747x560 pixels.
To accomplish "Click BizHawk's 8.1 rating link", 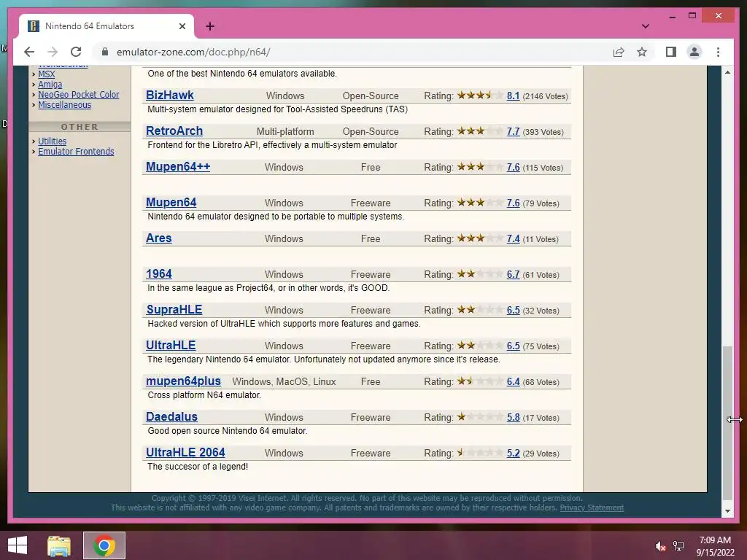I will pos(513,96).
